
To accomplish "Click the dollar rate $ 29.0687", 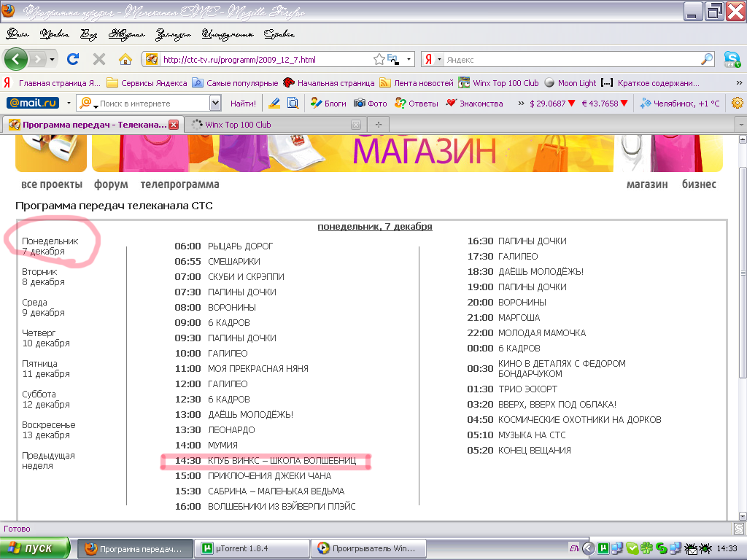I will click(x=553, y=104).
